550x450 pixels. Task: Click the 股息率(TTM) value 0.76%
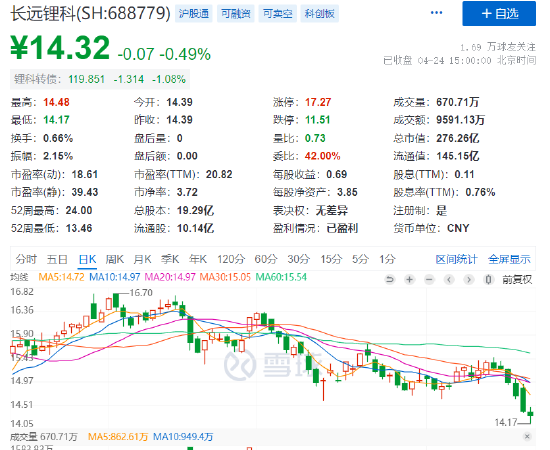[481, 192]
